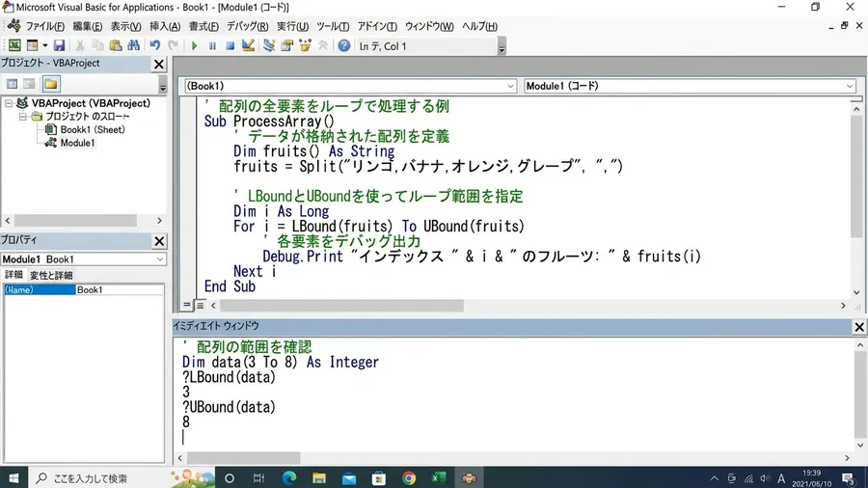Open the 実行(U) menu

[x=293, y=26]
